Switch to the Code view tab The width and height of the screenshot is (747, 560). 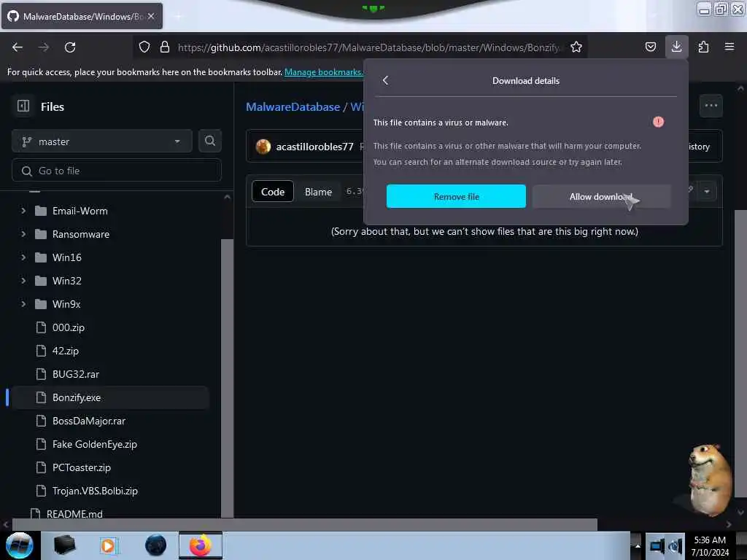273,192
